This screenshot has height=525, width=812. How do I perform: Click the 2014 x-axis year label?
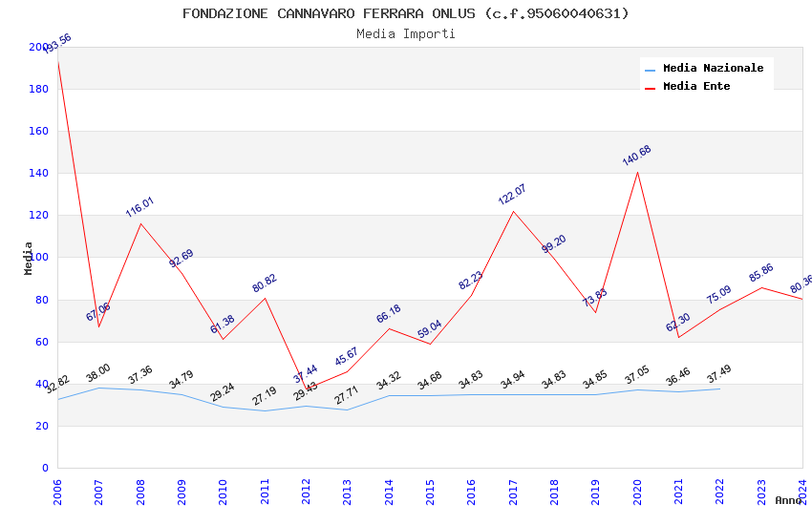pyautogui.click(x=389, y=492)
